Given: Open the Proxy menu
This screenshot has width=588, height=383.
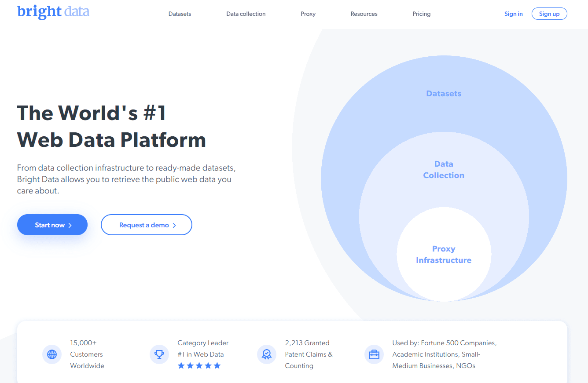Looking at the screenshot, I should [x=308, y=14].
